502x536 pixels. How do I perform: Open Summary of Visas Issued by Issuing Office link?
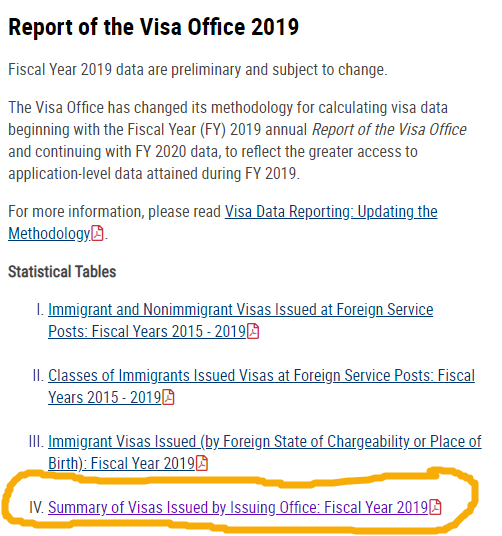tap(238, 507)
